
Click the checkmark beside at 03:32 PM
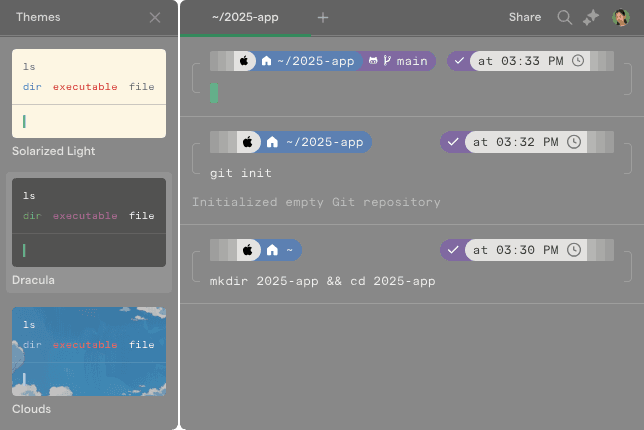point(453,142)
